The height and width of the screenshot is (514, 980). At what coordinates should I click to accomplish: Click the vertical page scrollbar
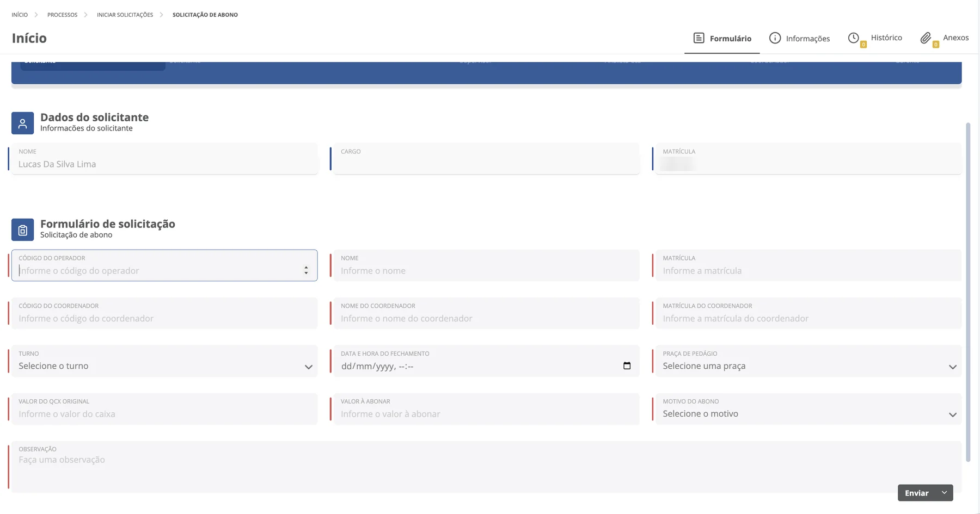[x=968, y=292]
